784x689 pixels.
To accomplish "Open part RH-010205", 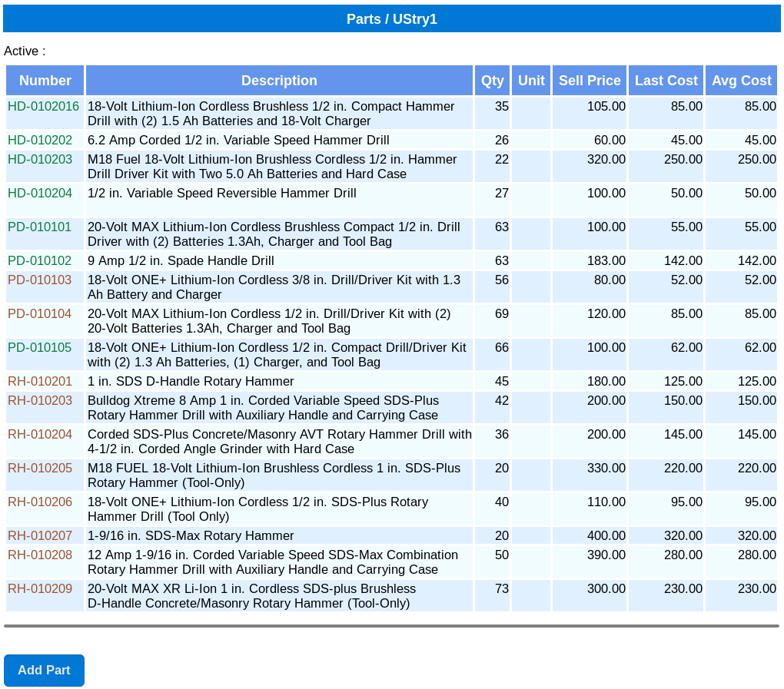I will pyautogui.click(x=40, y=468).
